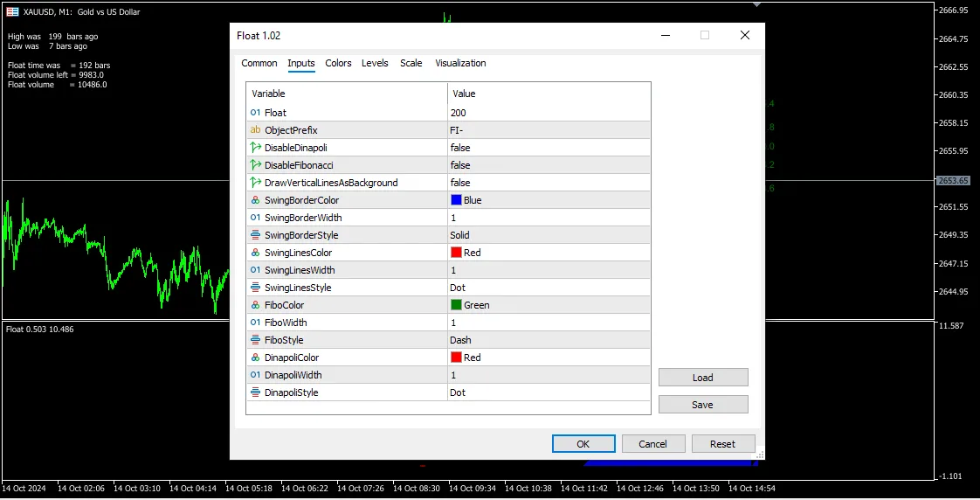Select the Inputs tab

(301, 63)
